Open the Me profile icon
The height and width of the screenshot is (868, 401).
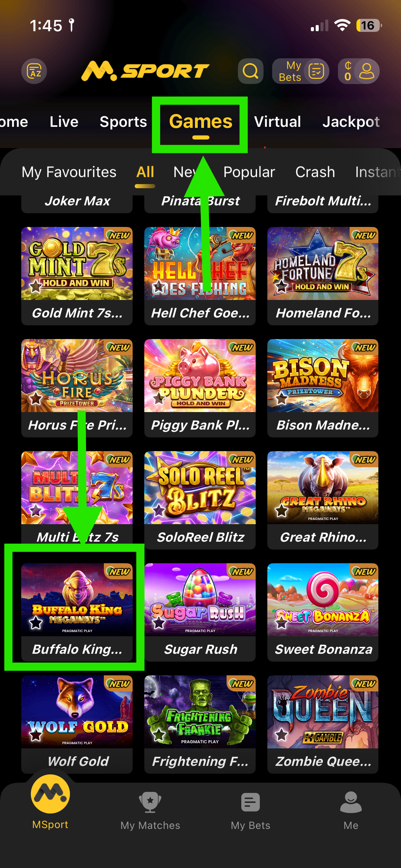(351, 811)
